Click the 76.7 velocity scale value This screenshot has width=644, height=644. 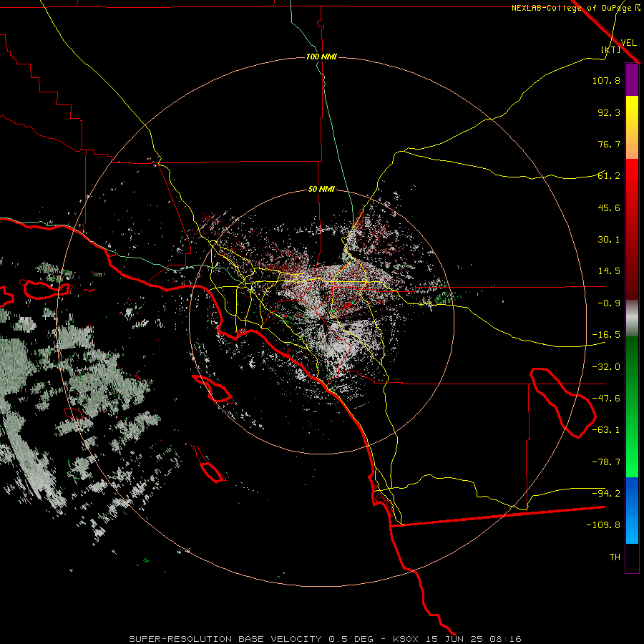pos(609,144)
